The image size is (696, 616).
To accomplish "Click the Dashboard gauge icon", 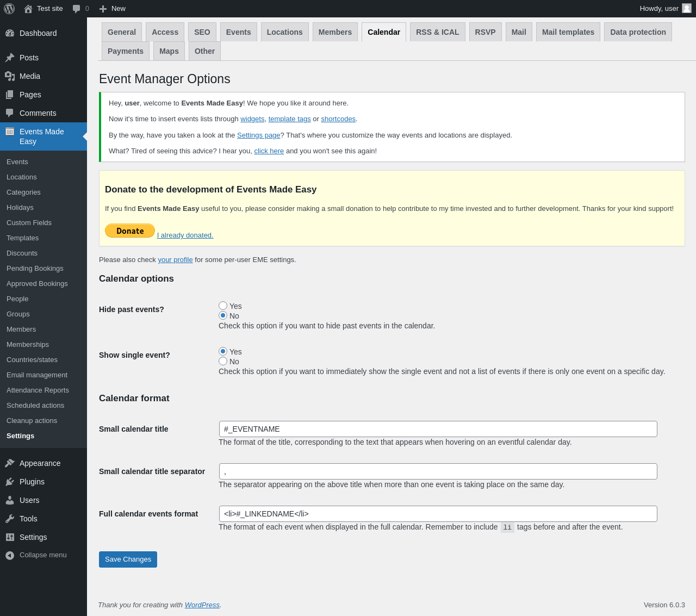I will [x=10, y=33].
